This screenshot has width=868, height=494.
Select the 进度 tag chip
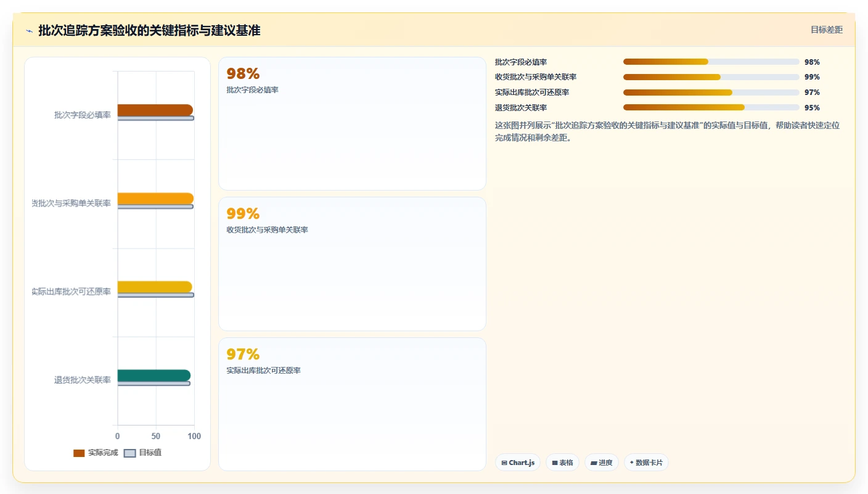pos(601,463)
